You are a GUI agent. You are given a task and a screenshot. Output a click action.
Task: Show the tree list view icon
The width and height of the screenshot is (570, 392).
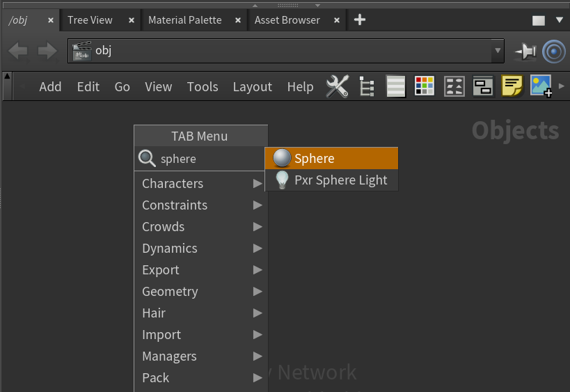(367, 86)
